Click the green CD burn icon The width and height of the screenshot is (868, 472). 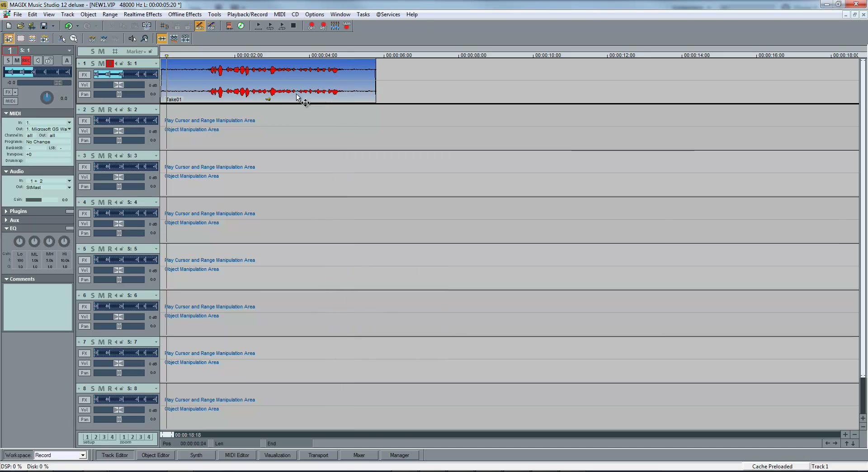tap(241, 26)
